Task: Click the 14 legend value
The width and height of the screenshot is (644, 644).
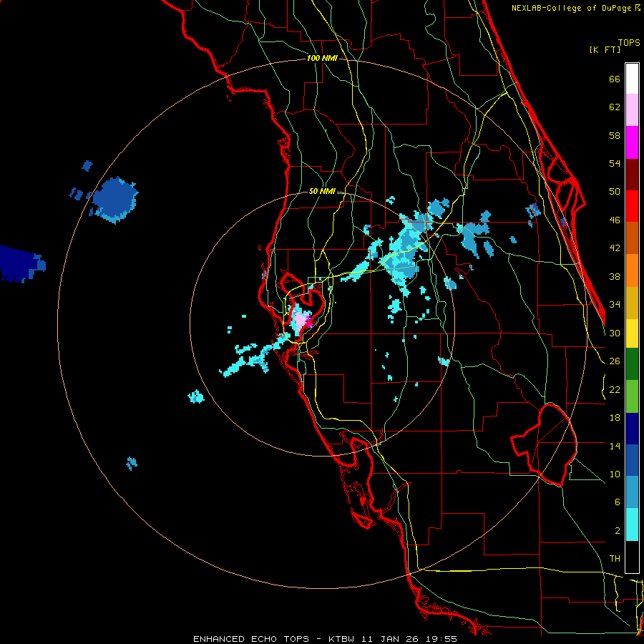Action: point(615,446)
